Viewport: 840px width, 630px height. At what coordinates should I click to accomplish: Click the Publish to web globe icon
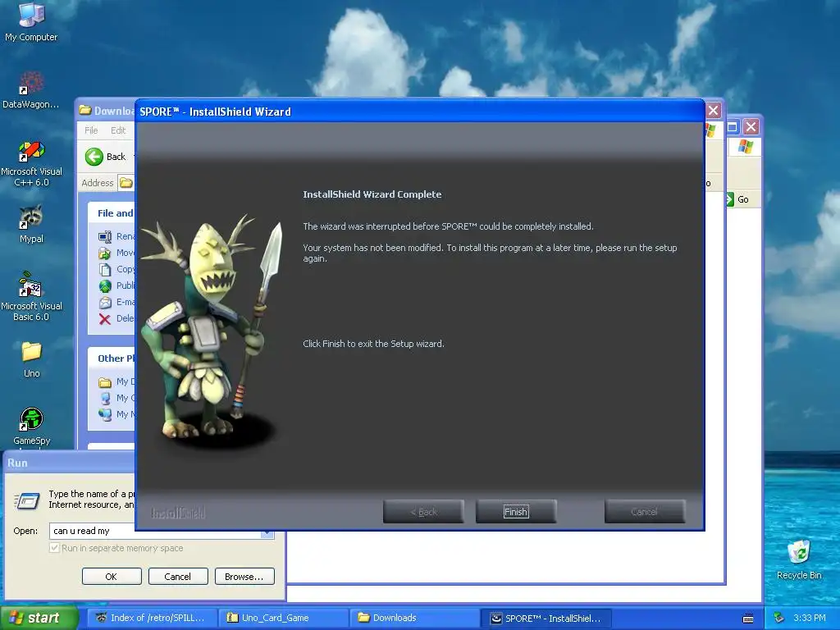[105, 285]
